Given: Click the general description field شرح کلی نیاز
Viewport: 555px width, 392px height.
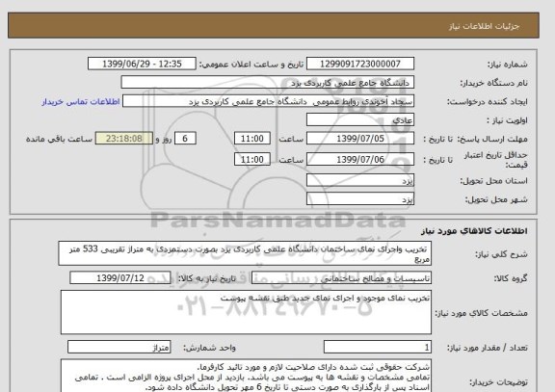Looking at the screenshot, I should coord(245,253).
